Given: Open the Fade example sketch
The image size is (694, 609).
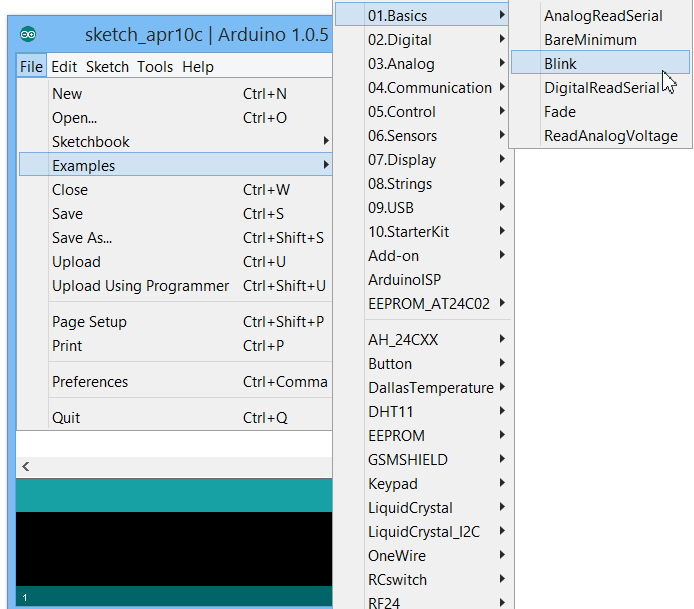Looking at the screenshot, I should [x=560, y=112].
